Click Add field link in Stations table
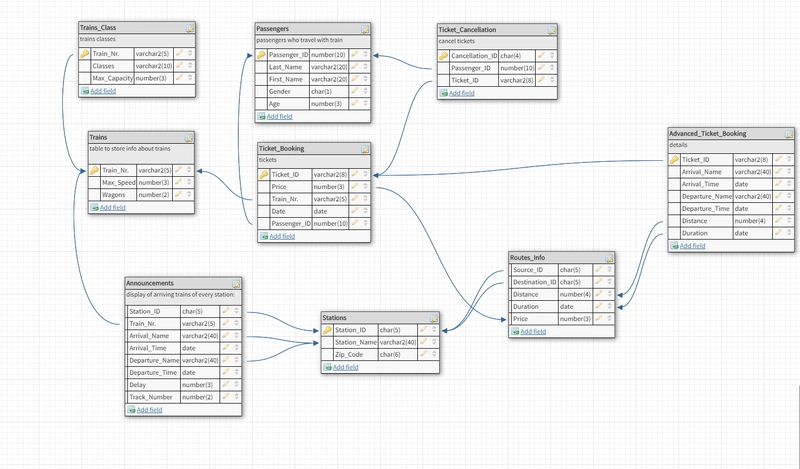The height and width of the screenshot is (469, 800). click(x=345, y=367)
